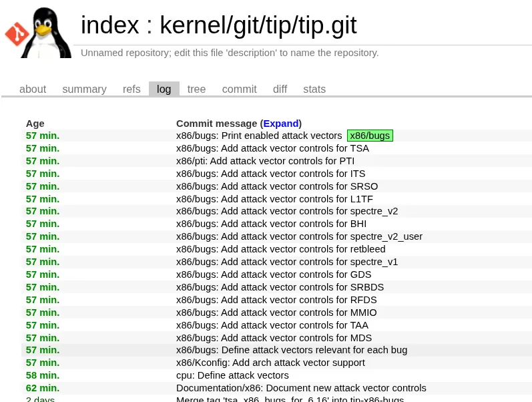Expand the commit messages

tap(280, 124)
